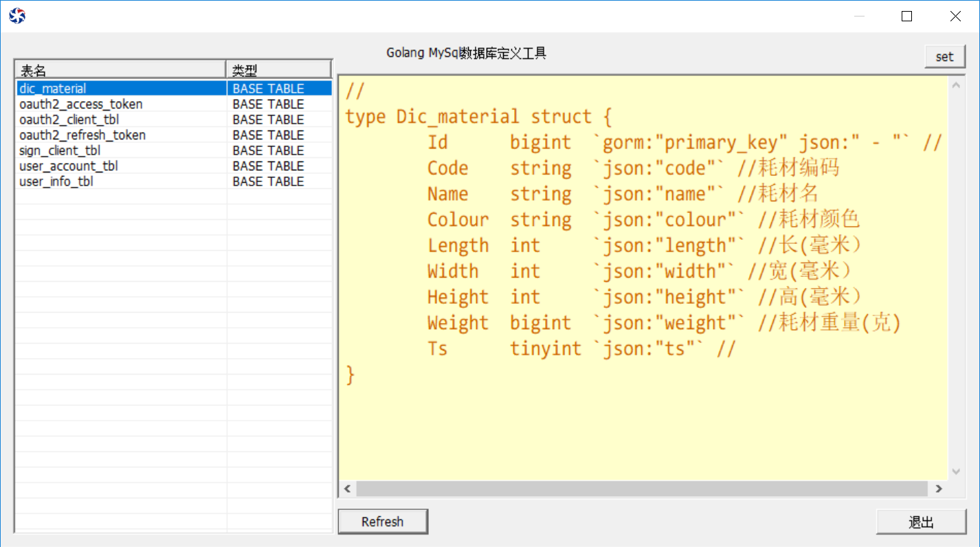Click scroll-down arrow of code panel

click(955, 471)
